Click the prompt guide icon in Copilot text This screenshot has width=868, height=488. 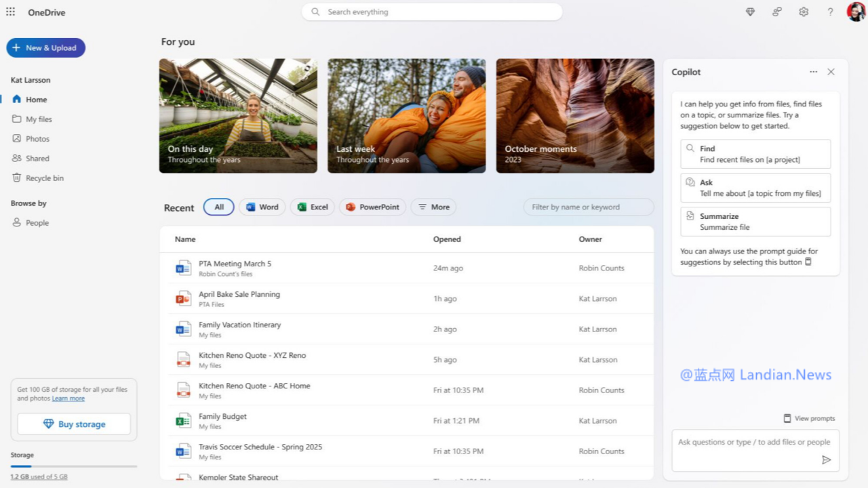click(x=808, y=262)
